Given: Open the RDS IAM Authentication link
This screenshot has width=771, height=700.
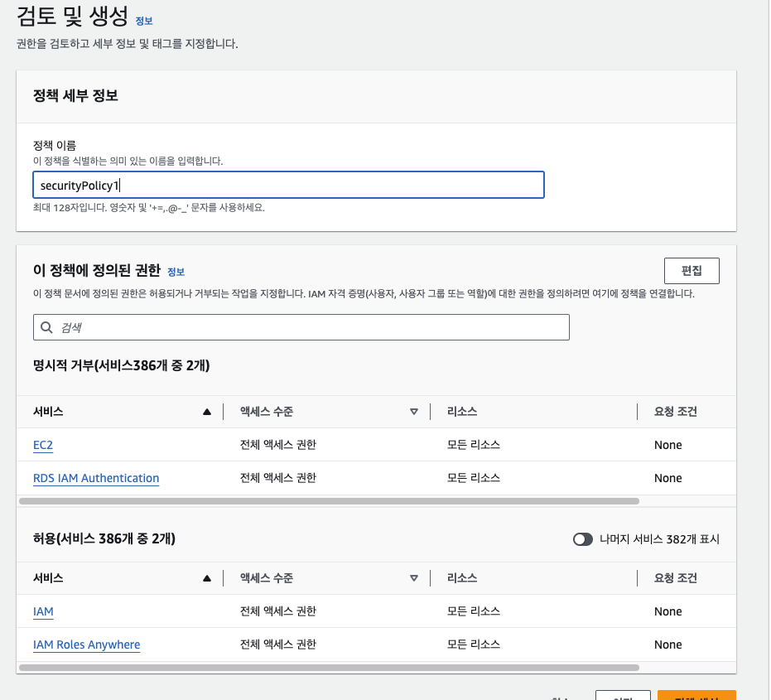Looking at the screenshot, I should (96, 478).
